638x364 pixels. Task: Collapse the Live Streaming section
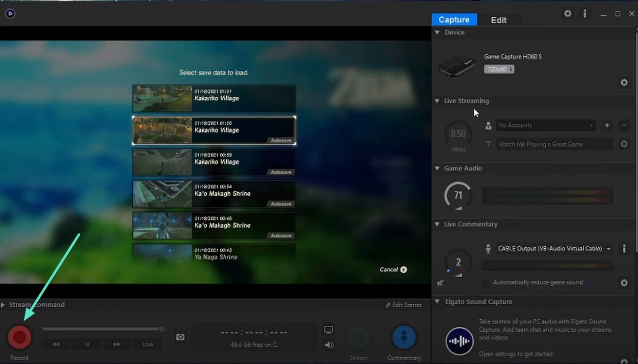pos(437,101)
